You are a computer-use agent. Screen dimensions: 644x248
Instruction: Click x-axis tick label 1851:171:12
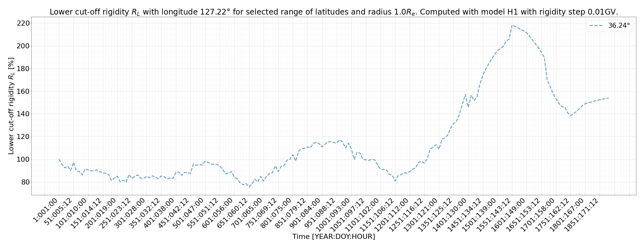tap(581, 215)
